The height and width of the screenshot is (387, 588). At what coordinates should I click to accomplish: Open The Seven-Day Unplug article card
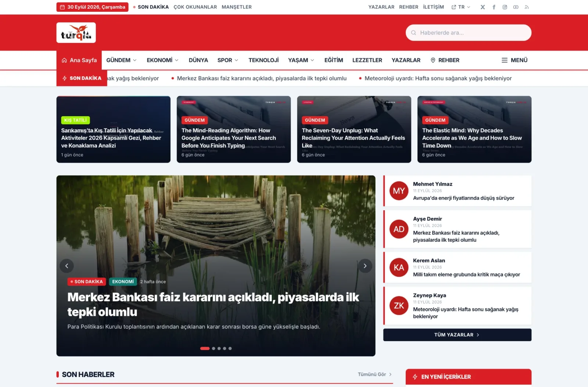(354, 129)
